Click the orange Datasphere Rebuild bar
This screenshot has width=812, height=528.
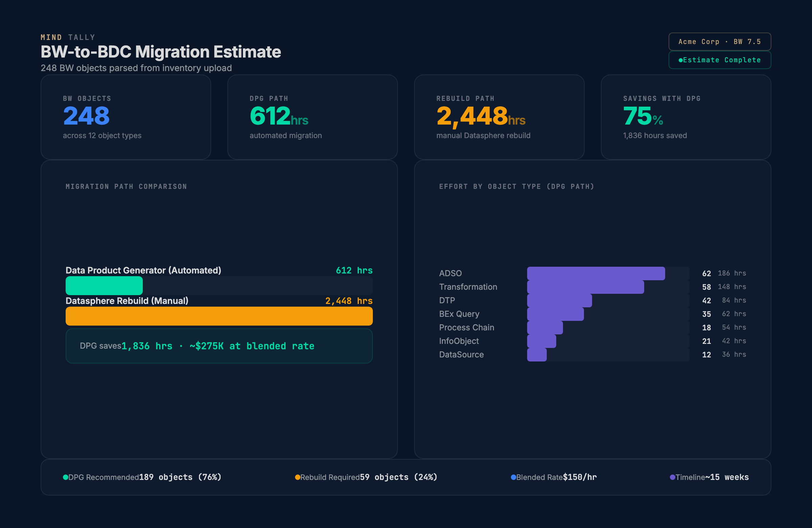click(219, 316)
